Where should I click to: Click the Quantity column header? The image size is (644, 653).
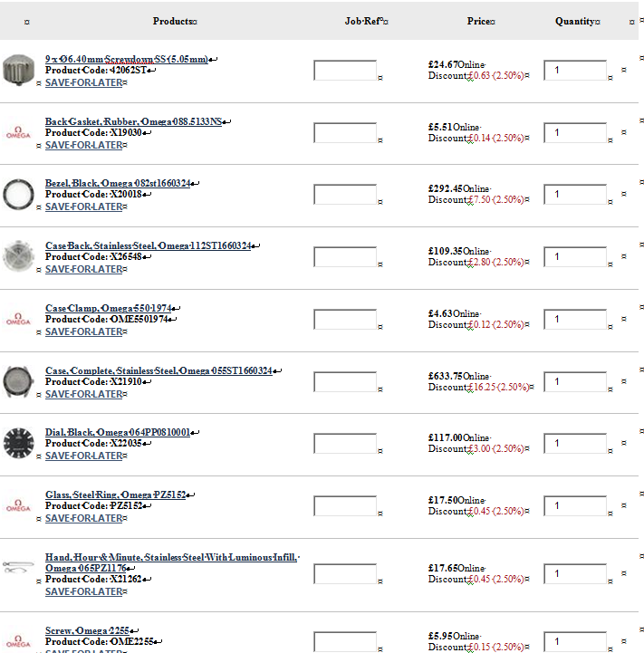575,21
